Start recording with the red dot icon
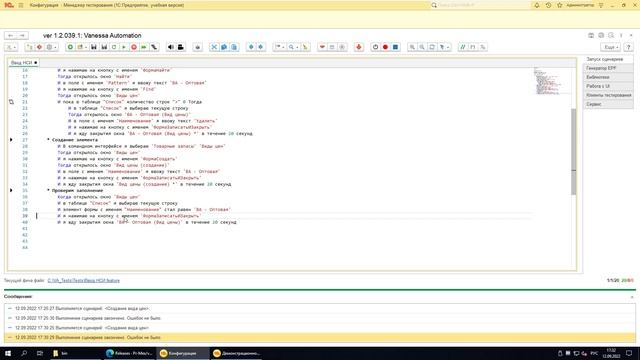Image resolution: width=640 pixels, height=360 pixels. click(385, 47)
